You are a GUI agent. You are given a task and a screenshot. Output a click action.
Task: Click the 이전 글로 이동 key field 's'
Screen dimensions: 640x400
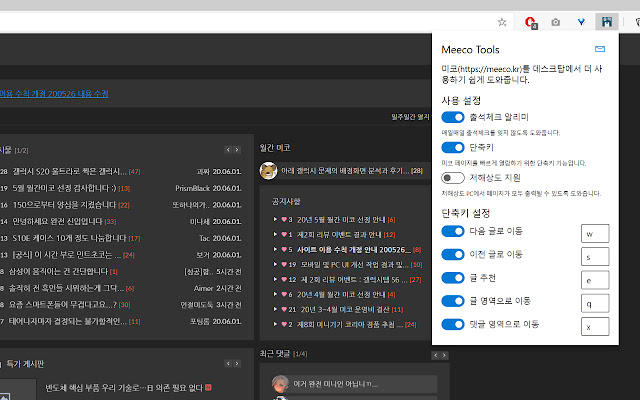pos(595,257)
